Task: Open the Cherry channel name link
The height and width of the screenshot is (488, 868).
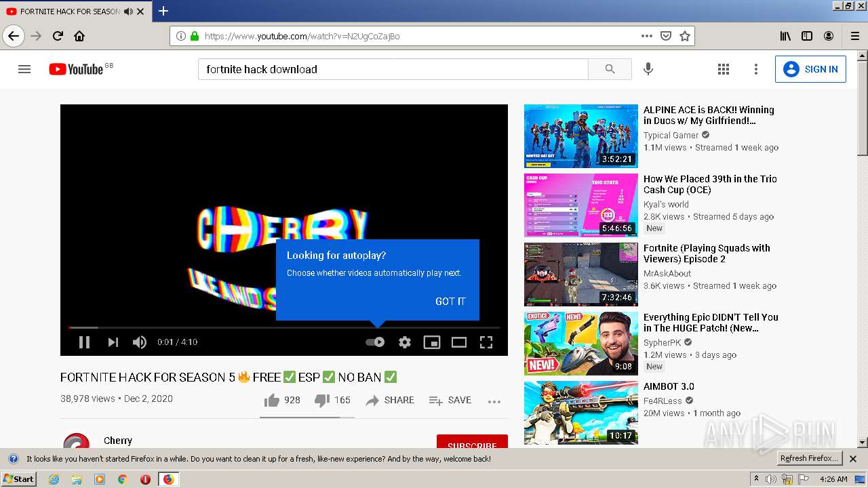Action: pyautogui.click(x=118, y=441)
